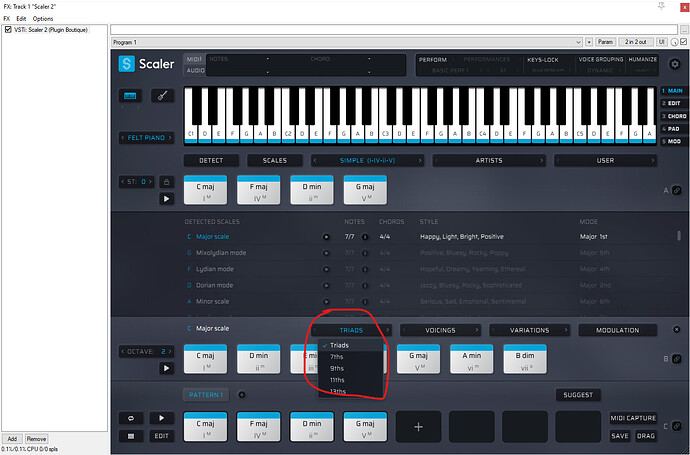Toggle VSTi Scaler 2 plugin checkbox
This screenshot has height=455, width=690.
click(8, 29)
